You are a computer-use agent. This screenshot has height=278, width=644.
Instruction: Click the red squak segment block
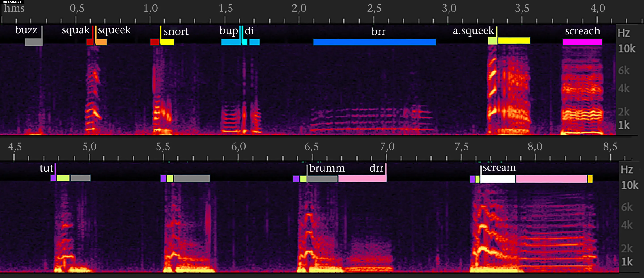tap(89, 42)
